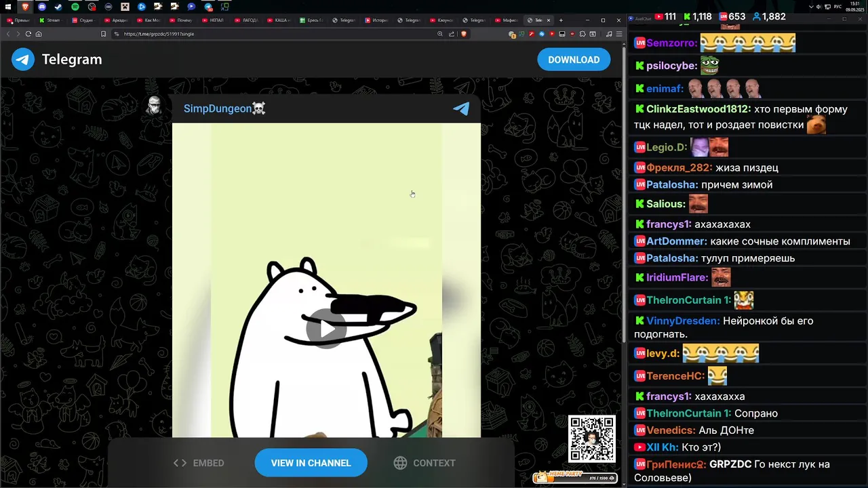
Task: Open the extensions puzzle menu
Action: (x=583, y=34)
